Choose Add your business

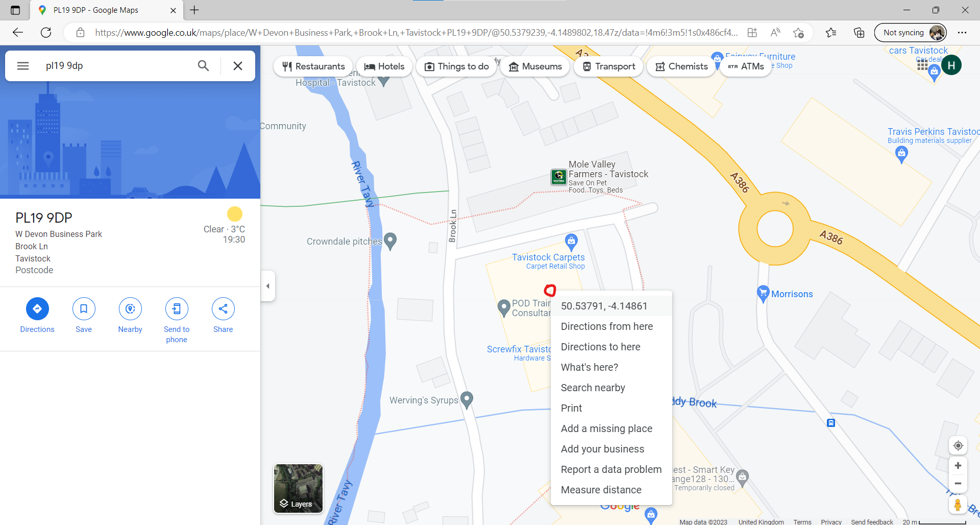click(611, 449)
